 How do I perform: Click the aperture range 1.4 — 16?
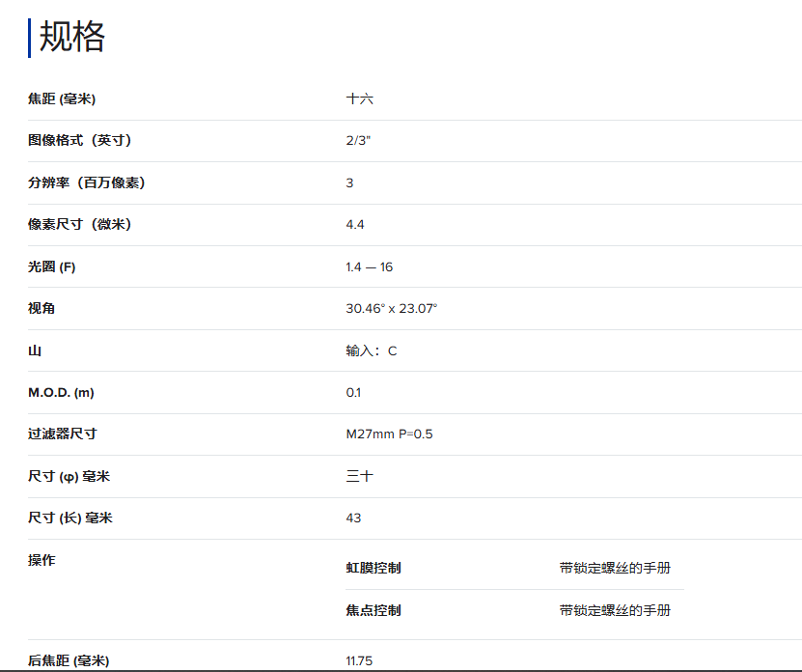click(370, 267)
